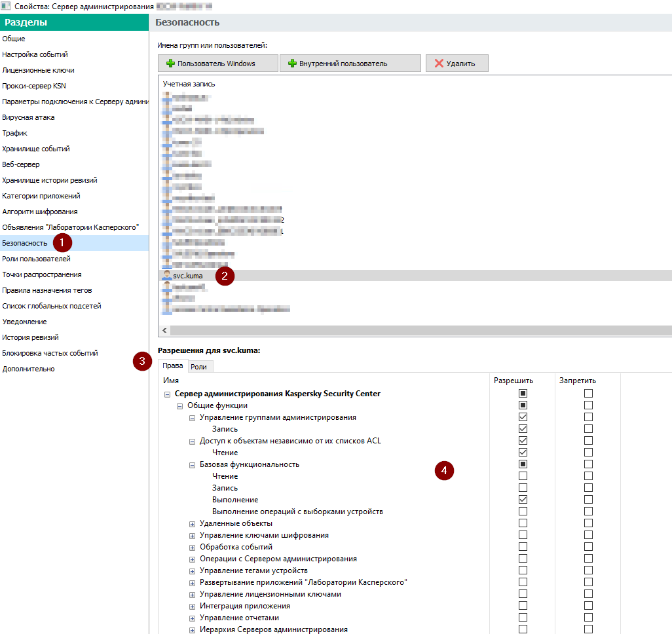Expand Управление тегами устройств node

[192, 571]
